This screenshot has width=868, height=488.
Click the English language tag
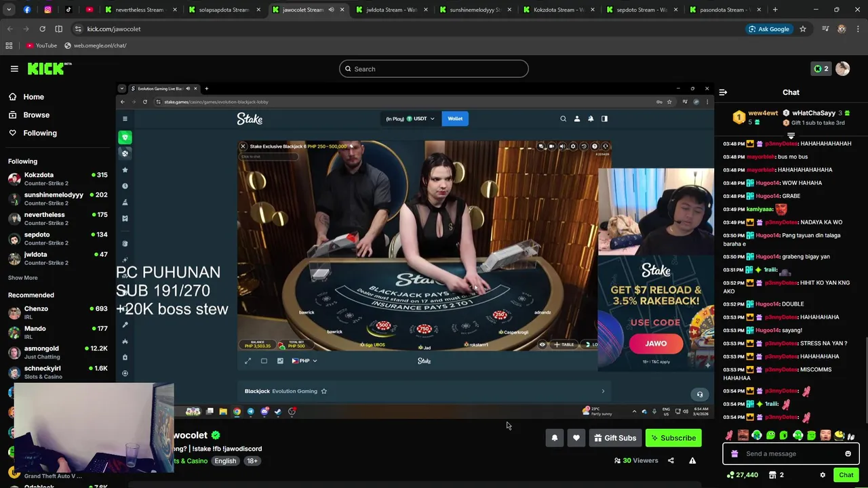225,461
